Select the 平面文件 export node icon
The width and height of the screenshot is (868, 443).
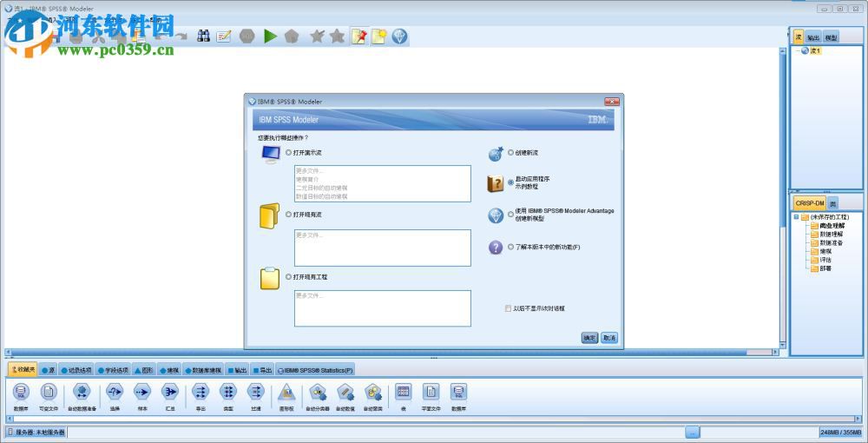[x=431, y=396]
